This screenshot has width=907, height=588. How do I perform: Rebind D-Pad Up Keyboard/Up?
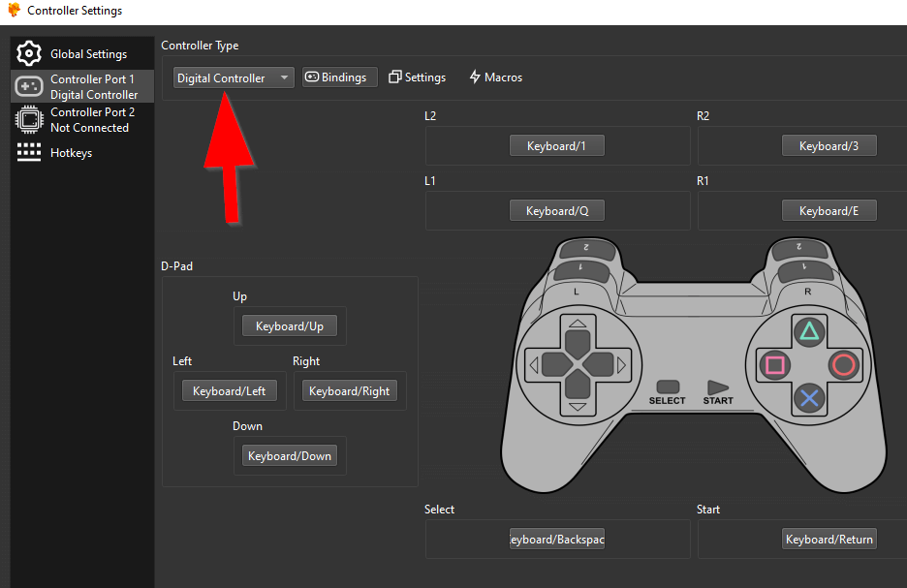click(289, 326)
